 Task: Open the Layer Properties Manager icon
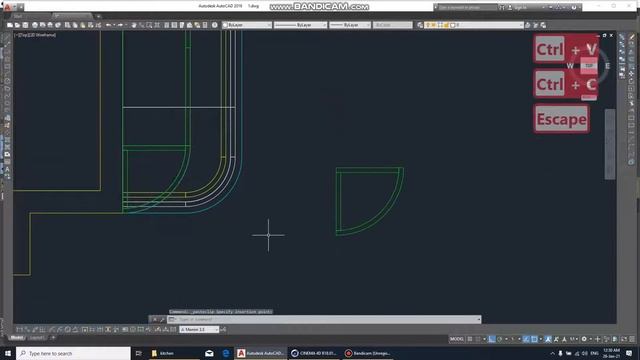click(x=420, y=25)
